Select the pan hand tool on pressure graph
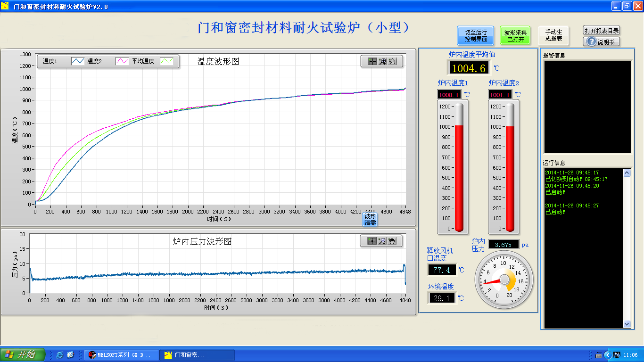 click(x=392, y=241)
